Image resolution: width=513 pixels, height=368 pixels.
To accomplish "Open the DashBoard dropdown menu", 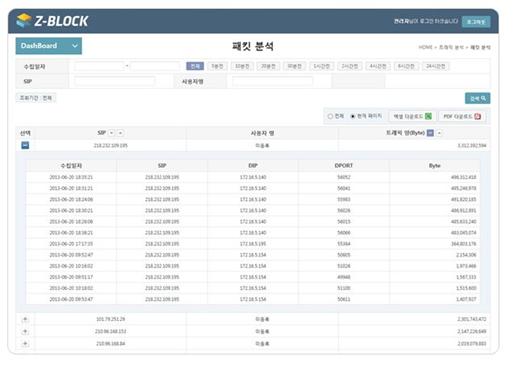I will coord(49,46).
